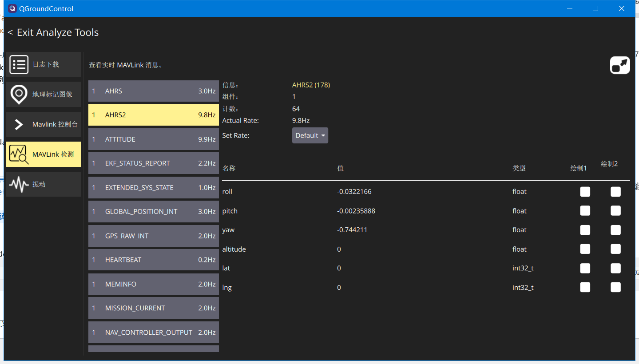Select the ATTITUDE message in list
This screenshot has height=364, width=639.
tap(154, 139)
